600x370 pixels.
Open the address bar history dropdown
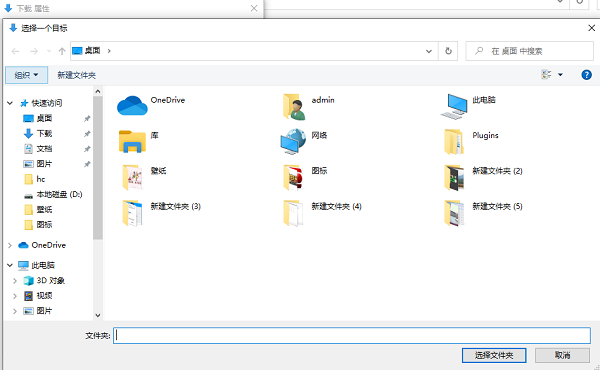tap(429, 51)
